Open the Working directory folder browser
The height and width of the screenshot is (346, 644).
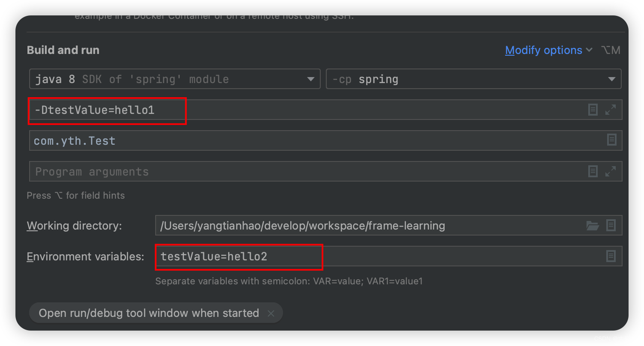593,225
